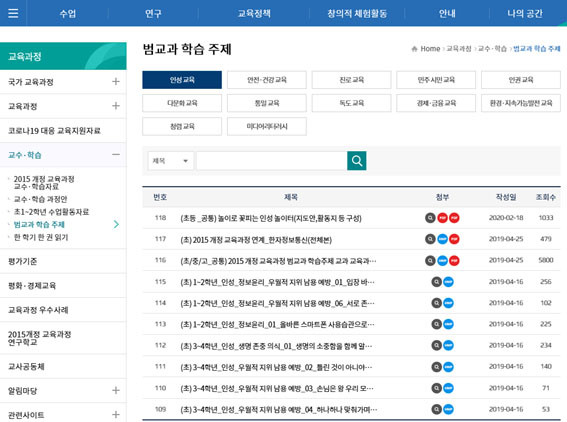This screenshot has width=567, height=422.
Task: Preview attachment icon for post 118
Action: point(430,218)
